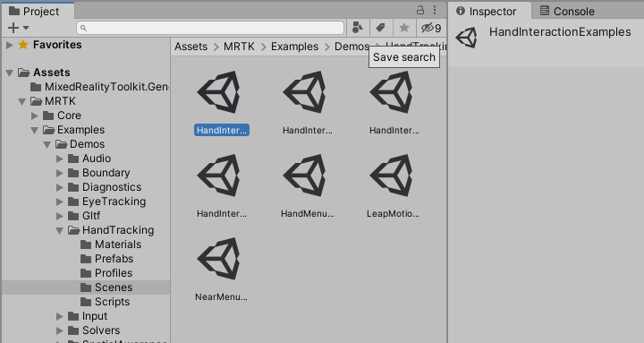This screenshot has width=644, height=343.
Task: Switch to the Console tab
Action: pos(567,11)
